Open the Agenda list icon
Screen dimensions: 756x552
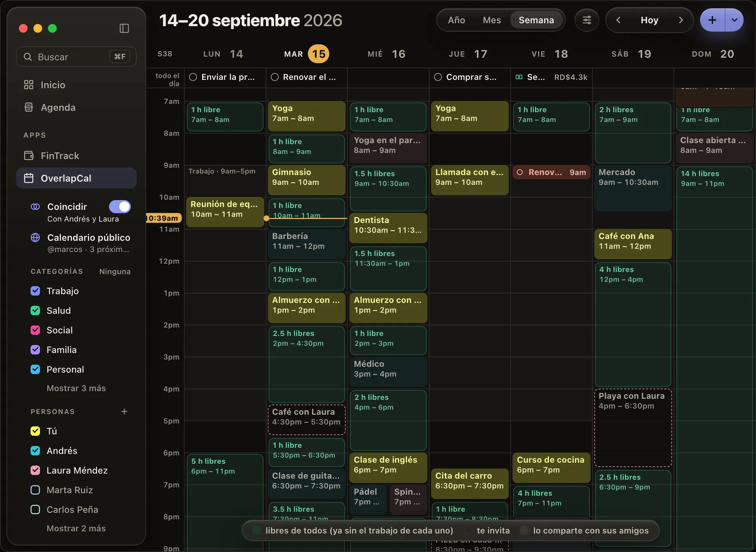(x=29, y=107)
